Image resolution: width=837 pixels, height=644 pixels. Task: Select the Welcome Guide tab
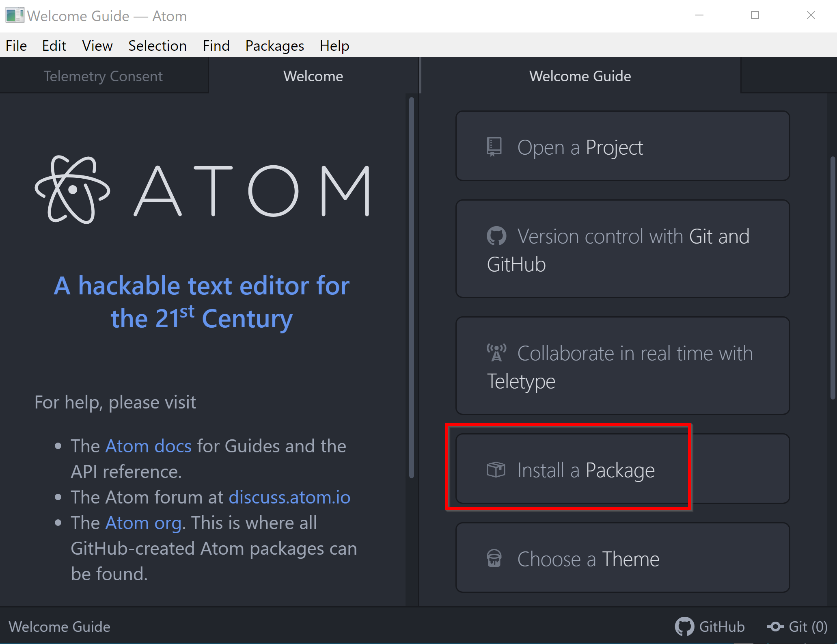(x=580, y=76)
